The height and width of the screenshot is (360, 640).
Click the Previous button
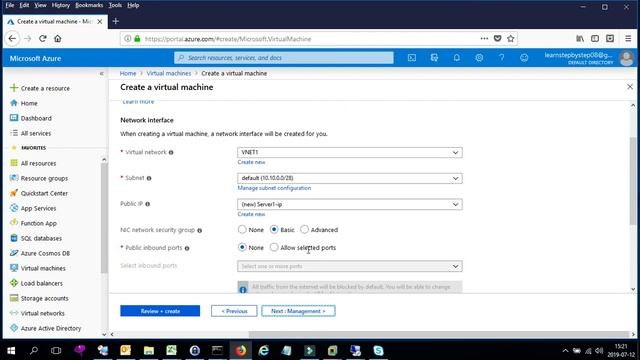[x=234, y=311]
